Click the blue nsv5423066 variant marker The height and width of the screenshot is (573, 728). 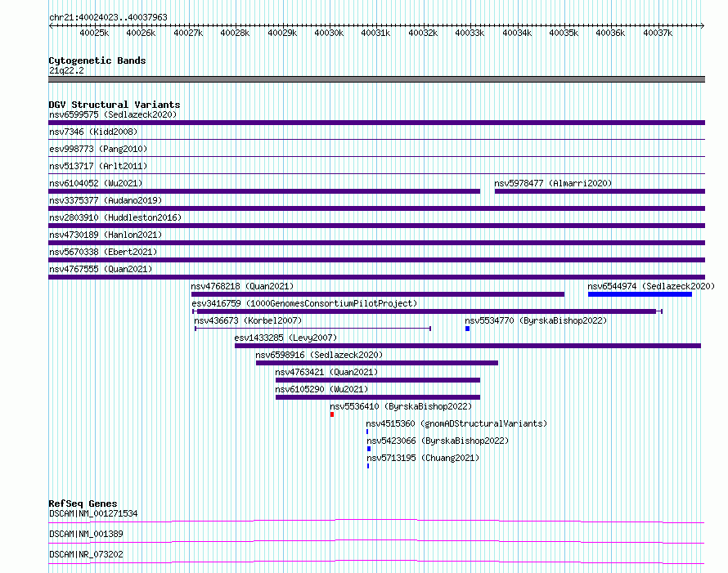coord(369,449)
